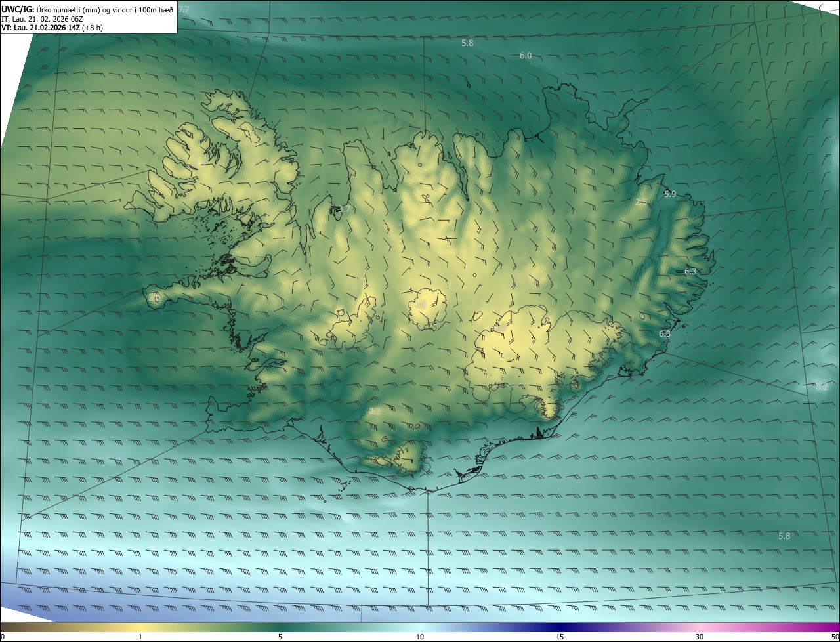Click the "50" tick on the color scale
Viewport: 840px width, 642px height.
835,637
